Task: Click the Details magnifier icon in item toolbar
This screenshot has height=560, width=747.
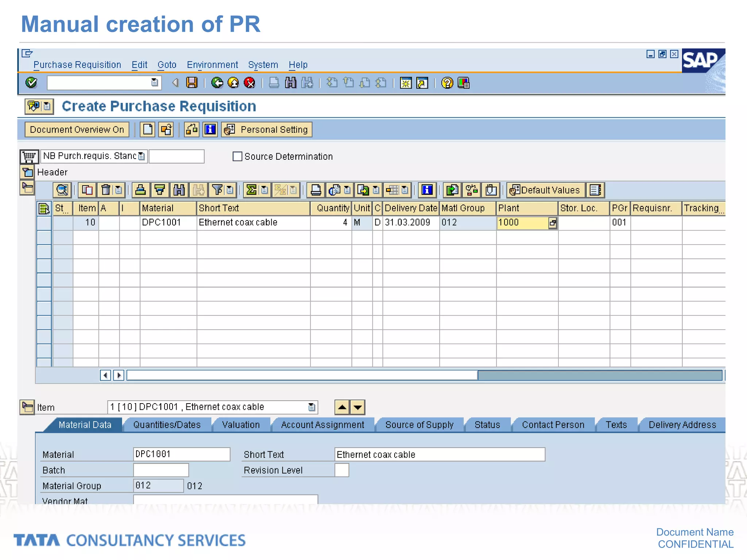Action: pyautogui.click(x=62, y=190)
